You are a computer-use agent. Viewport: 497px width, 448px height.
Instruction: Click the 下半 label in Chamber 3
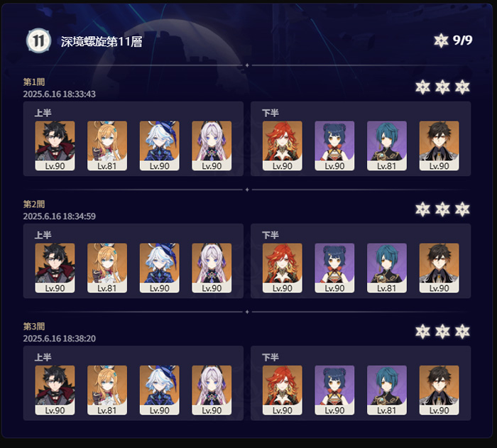click(271, 357)
